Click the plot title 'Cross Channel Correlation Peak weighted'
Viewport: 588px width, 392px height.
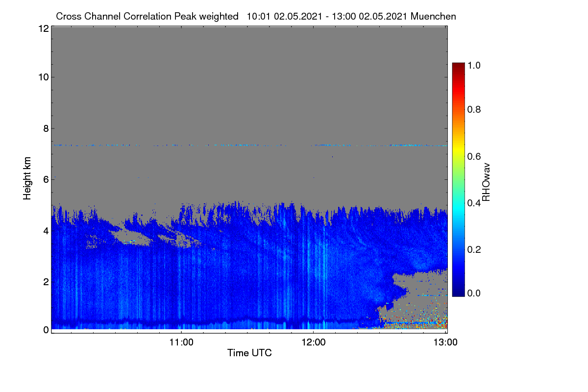pyautogui.click(x=147, y=16)
